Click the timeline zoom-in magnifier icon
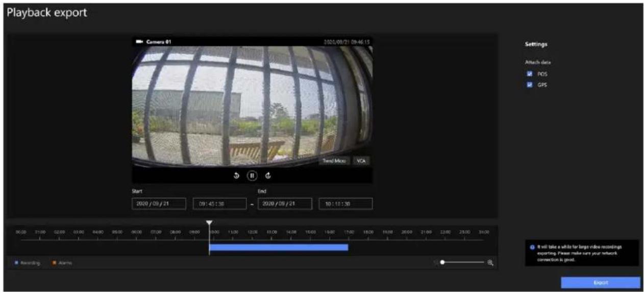 coord(490,262)
